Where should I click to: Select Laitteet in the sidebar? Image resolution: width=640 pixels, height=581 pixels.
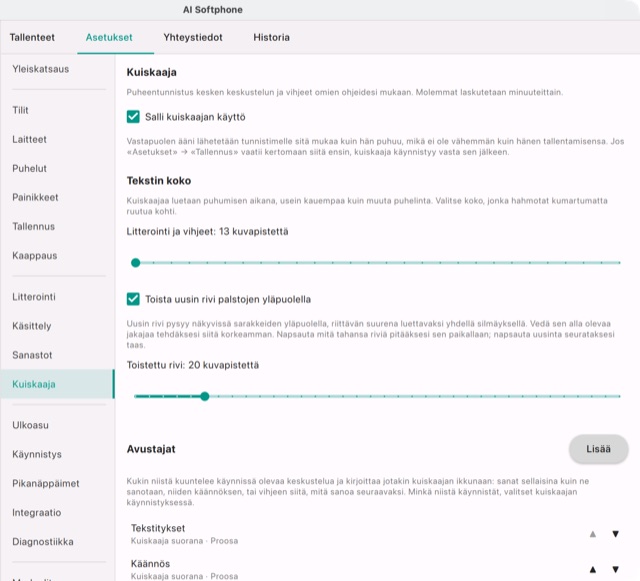(x=57, y=139)
